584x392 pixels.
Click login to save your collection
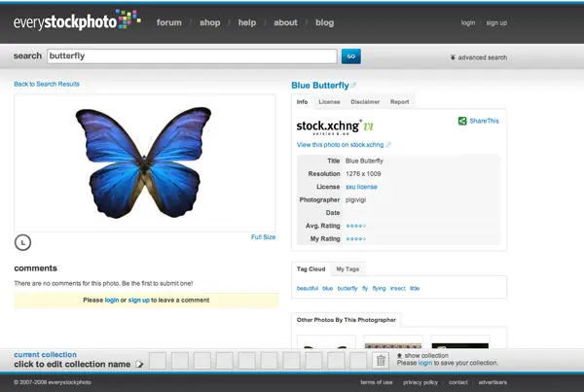(425, 363)
